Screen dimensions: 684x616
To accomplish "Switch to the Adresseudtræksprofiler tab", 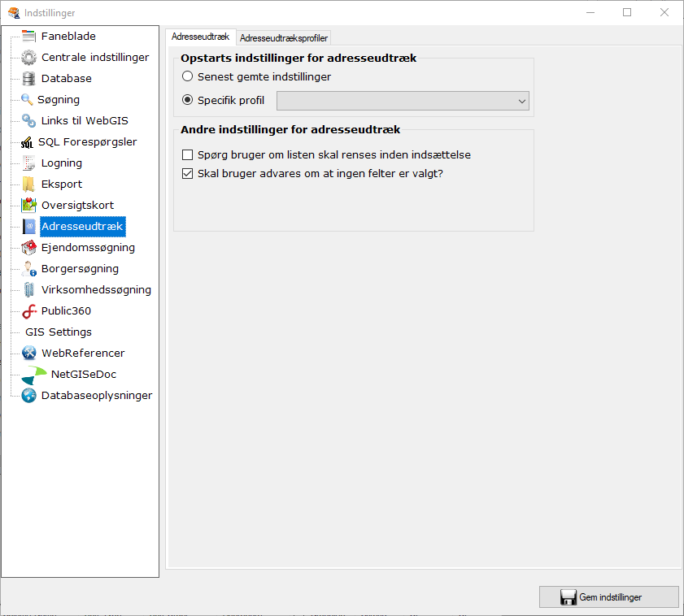I will pos(283,37).
